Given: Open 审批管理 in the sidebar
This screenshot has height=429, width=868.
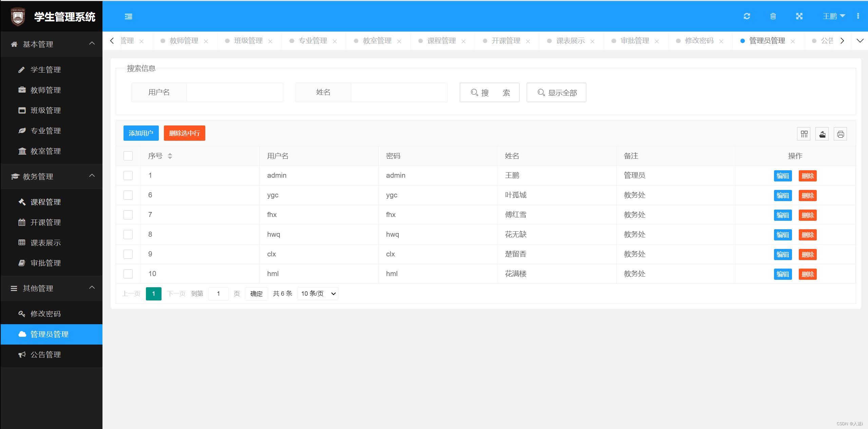Looking at the screenshot, I should point(52,263).
